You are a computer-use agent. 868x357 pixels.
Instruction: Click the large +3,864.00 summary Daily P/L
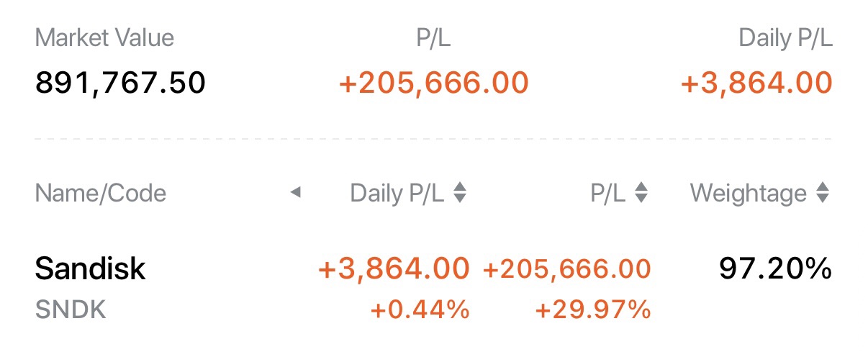756,83
